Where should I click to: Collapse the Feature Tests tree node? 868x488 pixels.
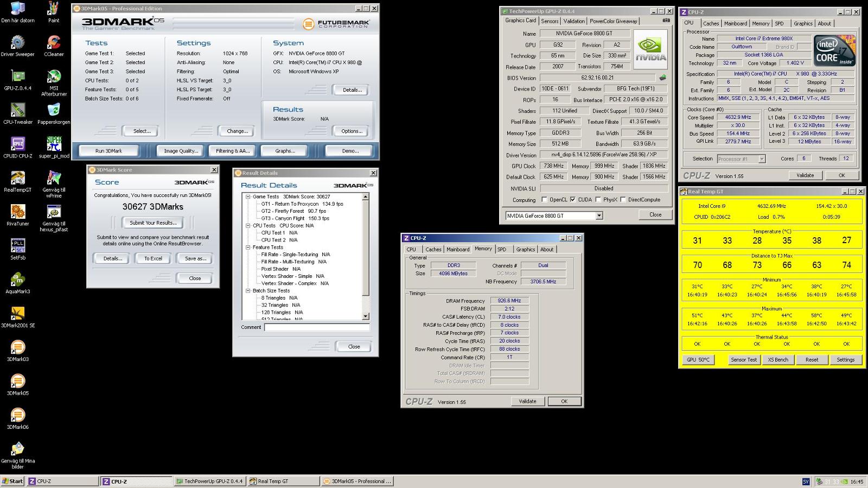point(248,248)
